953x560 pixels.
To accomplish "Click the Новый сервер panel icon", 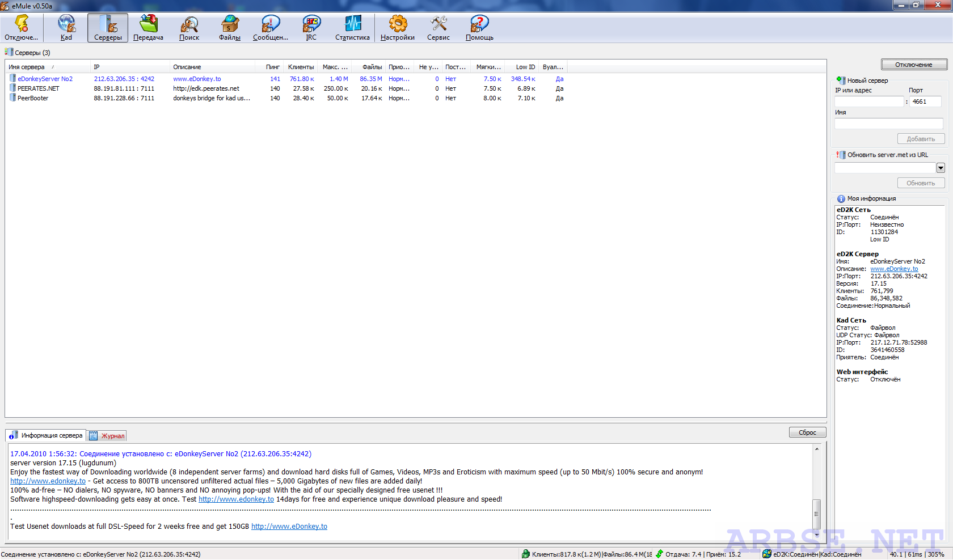I will click(x=841, y=80).
